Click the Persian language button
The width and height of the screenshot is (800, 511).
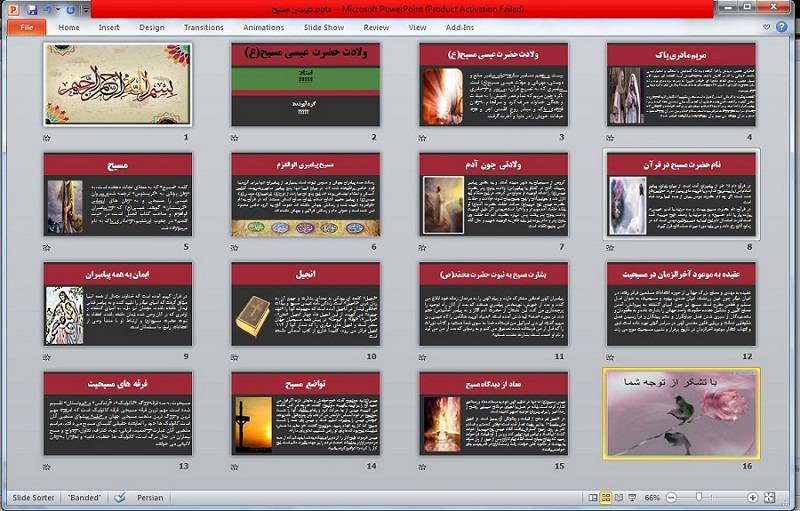(150, 497)
